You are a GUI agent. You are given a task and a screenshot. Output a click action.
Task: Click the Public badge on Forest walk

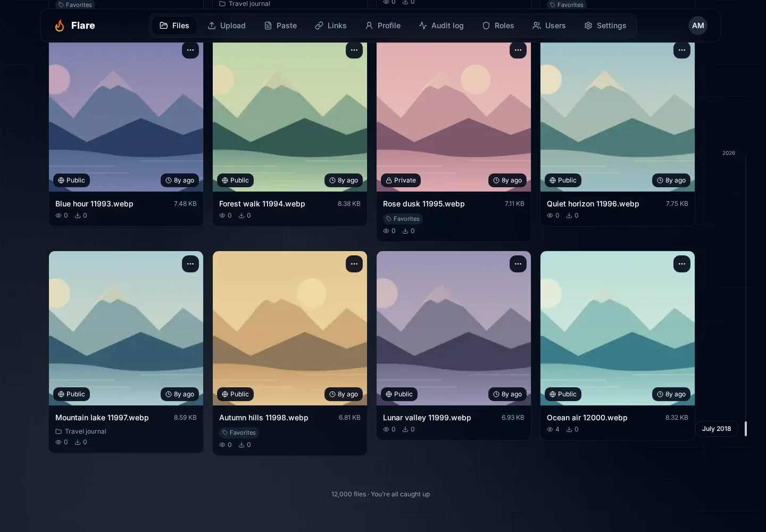(x=235, y=180)
